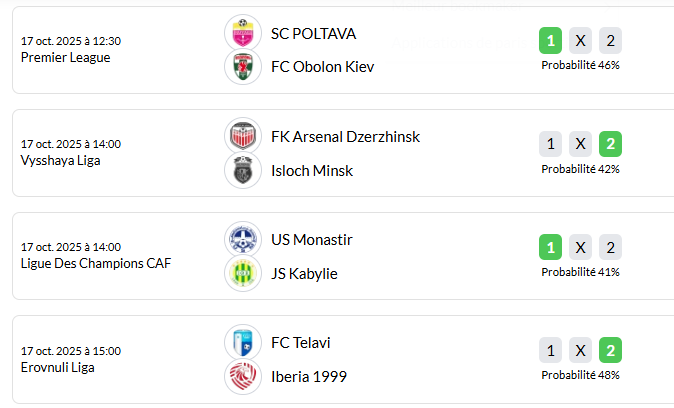This screenshot has height=408, width=674.
Task: Pick outcome 2 for US Monastir match
Action: click(611, 247)
